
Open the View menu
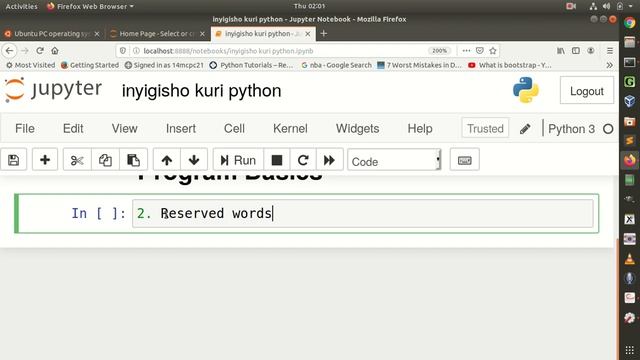pos(124,129)
